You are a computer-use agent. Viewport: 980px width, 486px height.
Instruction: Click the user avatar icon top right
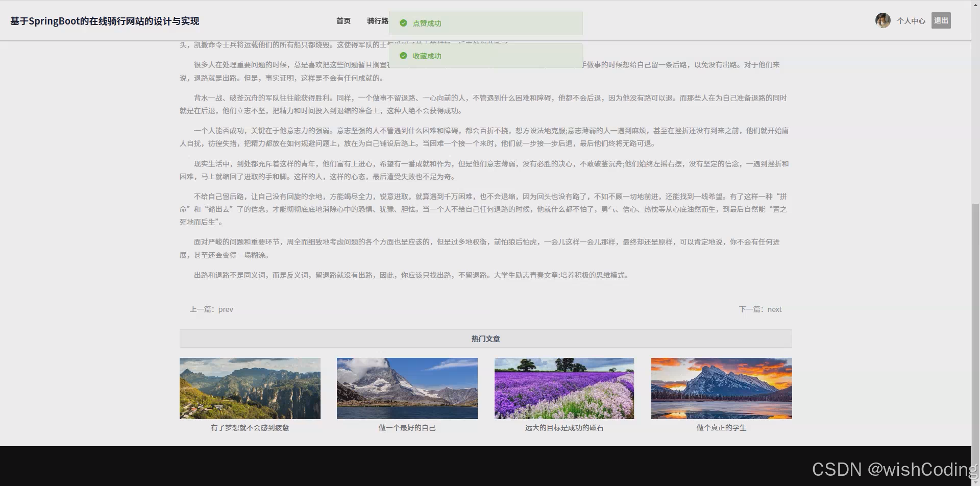[883, 20]
